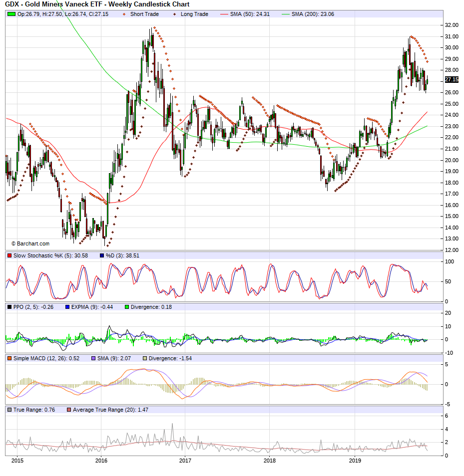Image resolution: width=464 pixels, height=476 pixels.
Task: Click the MACD SMA (9) purple swatch
Action: tap(93, 358)
